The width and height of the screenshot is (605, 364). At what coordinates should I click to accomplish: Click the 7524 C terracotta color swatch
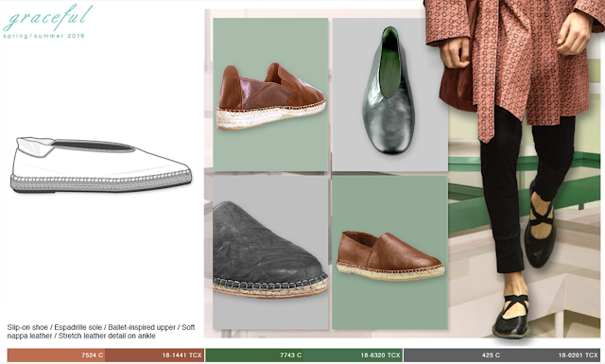pyautogui.click(x=56, y=355)
